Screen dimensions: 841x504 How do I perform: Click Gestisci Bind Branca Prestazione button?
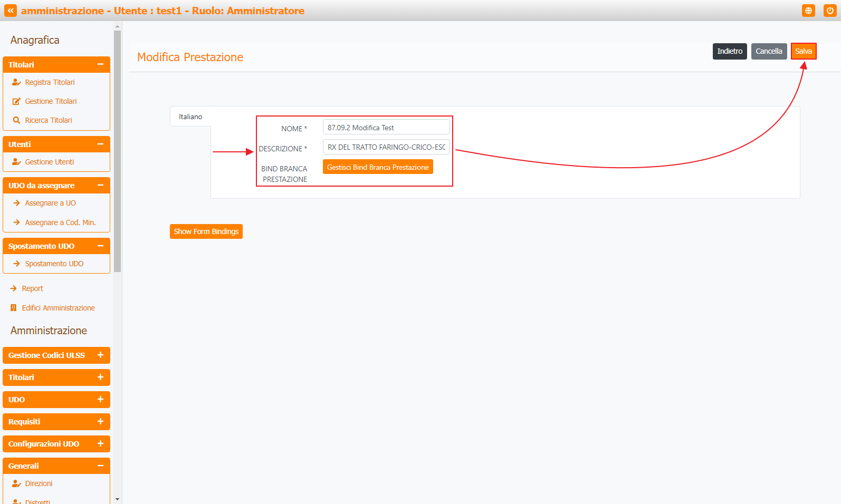pyautogui.click(x=378, y=167)
